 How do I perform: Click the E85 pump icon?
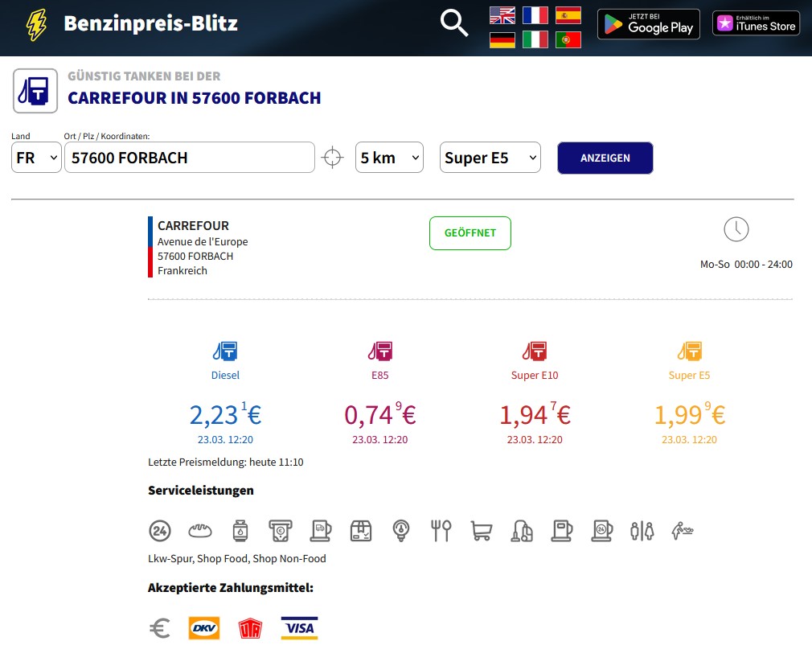pyautogui.click(x=380, y=351)
